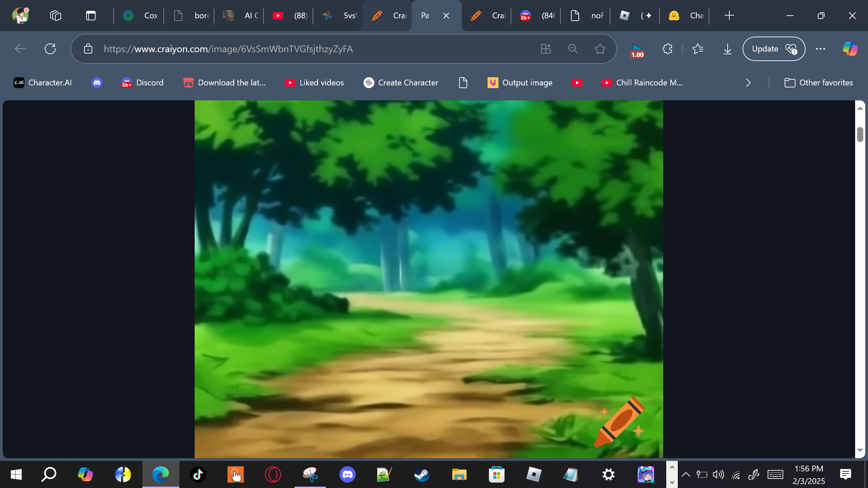Close the active Pa tab
This screenshot has width=868, height=488.
[x=446, y=16]
